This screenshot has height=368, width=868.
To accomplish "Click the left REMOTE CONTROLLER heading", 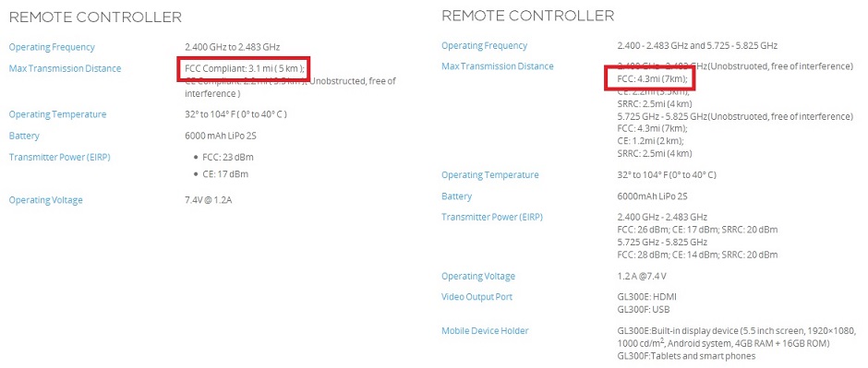I will coord(95,18).
